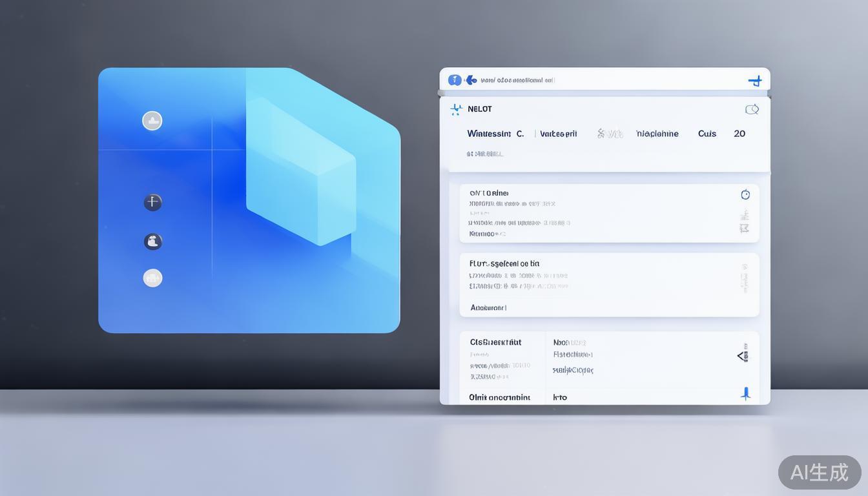This screenshot has width=868, height=496.
Task: Click the Aoaturont link
Action: tap(488, 308)
